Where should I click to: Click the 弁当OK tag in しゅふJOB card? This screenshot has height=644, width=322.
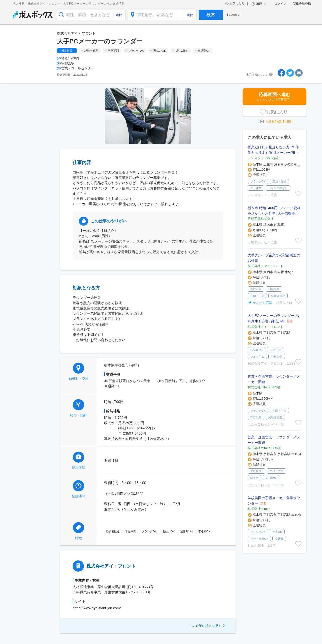coord(277,532)
